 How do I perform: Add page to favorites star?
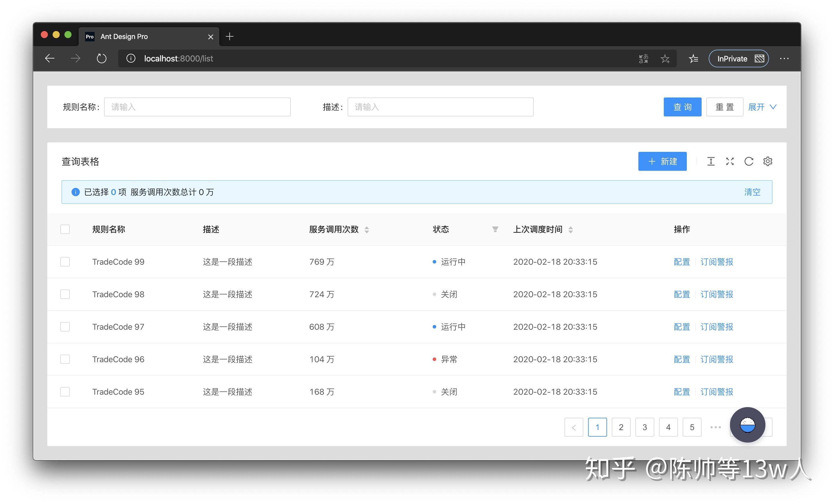(x=665, y=58)
